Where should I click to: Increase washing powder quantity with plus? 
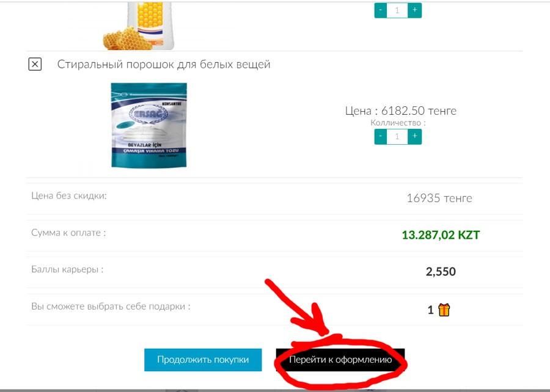tap(414, 136)
